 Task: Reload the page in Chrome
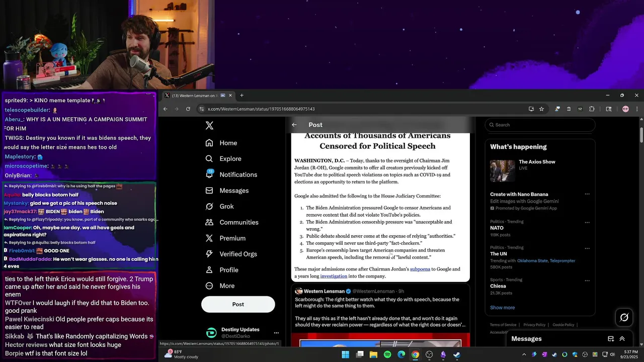pos(188,109)
